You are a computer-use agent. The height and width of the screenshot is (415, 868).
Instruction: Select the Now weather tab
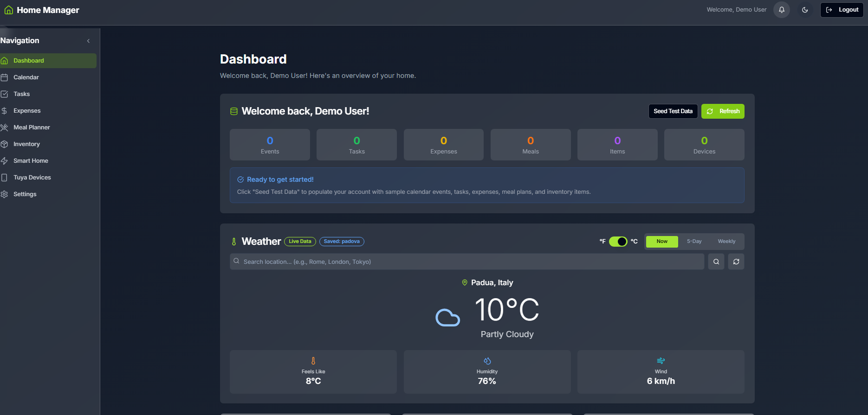(x=662, y=242)
